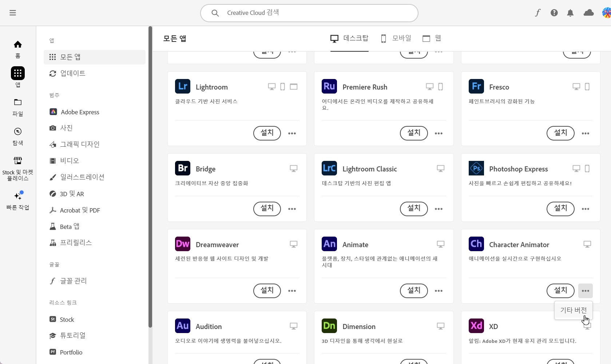
Task: Go to 홈 in left rail
Action: [18, 49]
